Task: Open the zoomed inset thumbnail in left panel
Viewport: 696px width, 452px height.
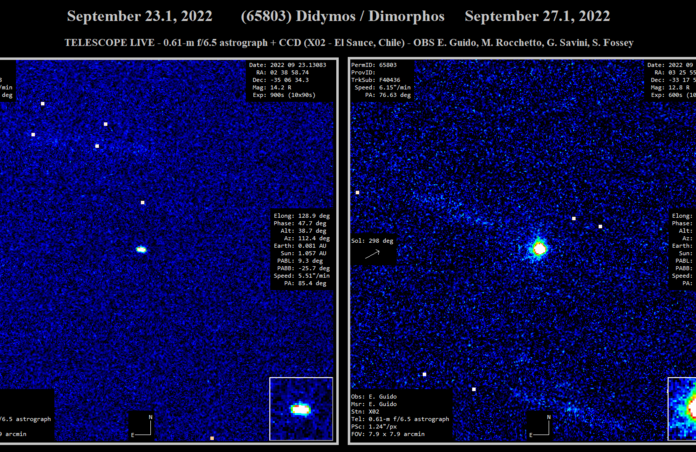Action: click(x=301, y=409)
